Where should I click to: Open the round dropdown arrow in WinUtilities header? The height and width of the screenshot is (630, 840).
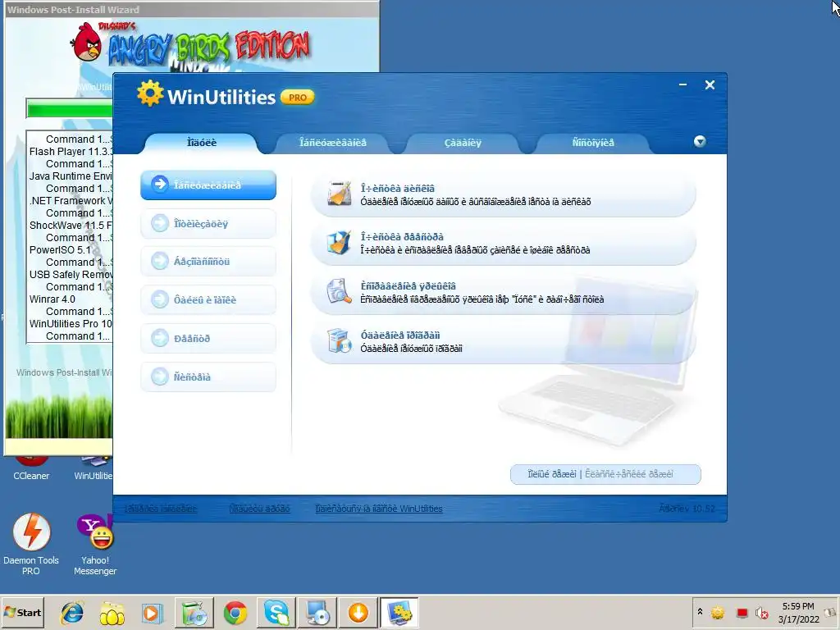[700, 141]
